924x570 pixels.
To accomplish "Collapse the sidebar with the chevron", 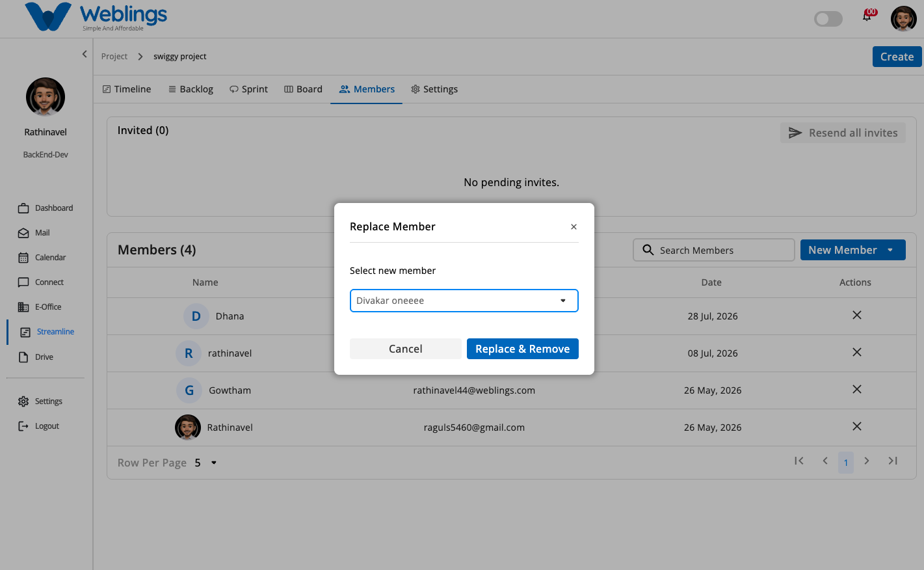I will click(x=85, y=54).
